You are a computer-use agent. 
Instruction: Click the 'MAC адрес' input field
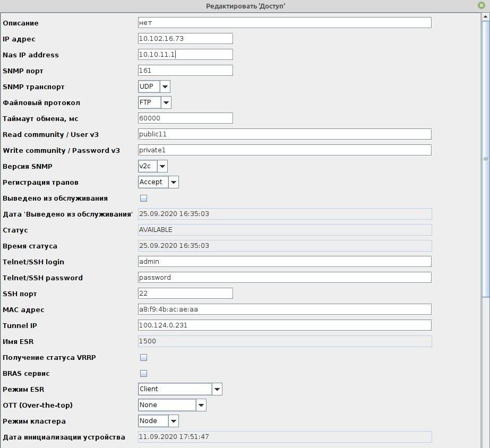[x=284, y=309]
